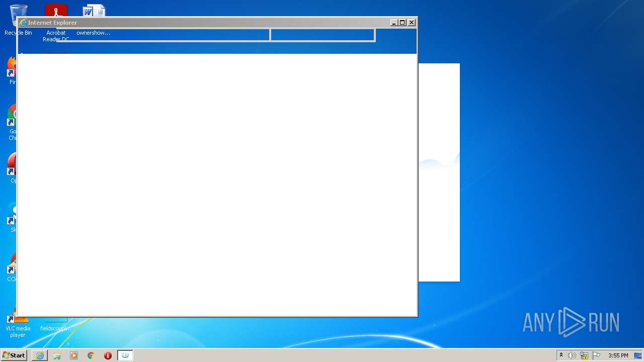
Task: Click the Internet Explorer title bar icon
Action: click(x=23, y=23)
